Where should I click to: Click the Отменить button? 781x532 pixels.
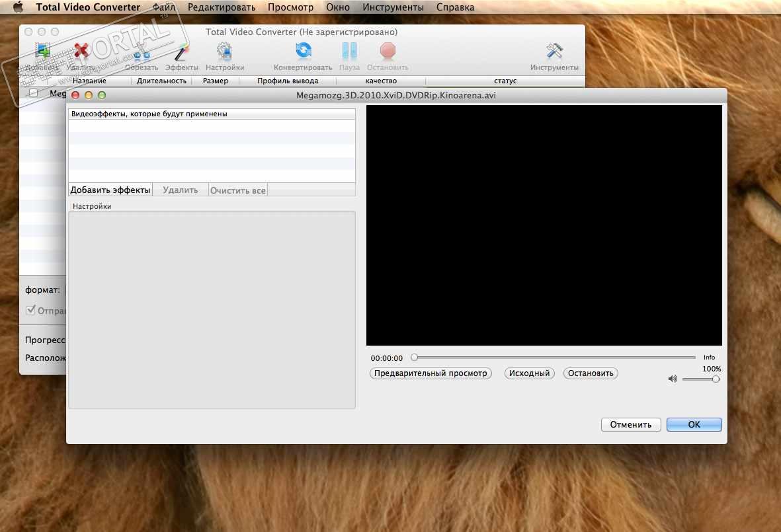click(x=631, y=424)
